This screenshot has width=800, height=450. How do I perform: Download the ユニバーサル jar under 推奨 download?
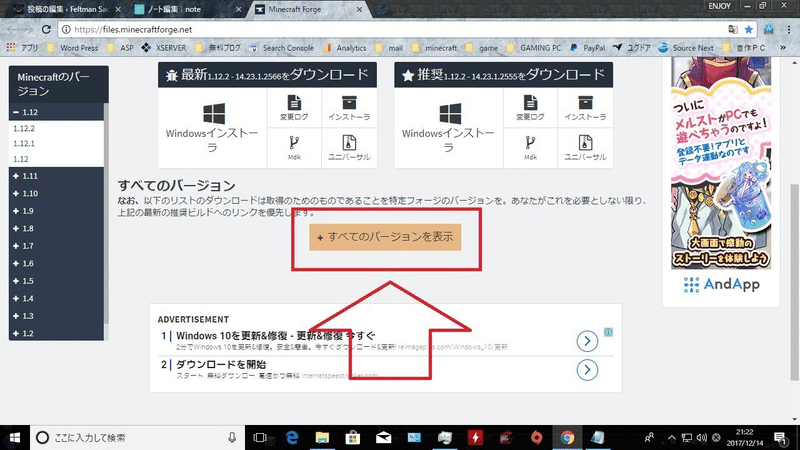click(x=586, y=148)
